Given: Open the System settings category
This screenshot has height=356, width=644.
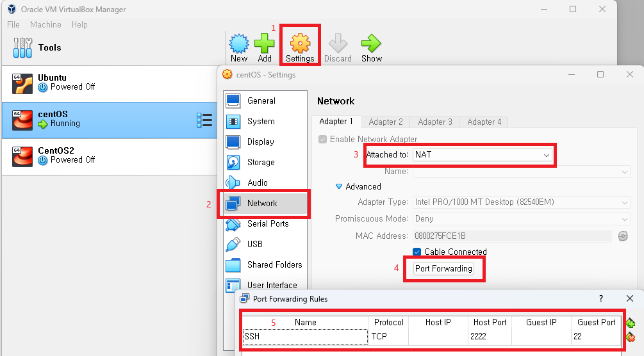Looking at the screenshot, I should point(265,121).
